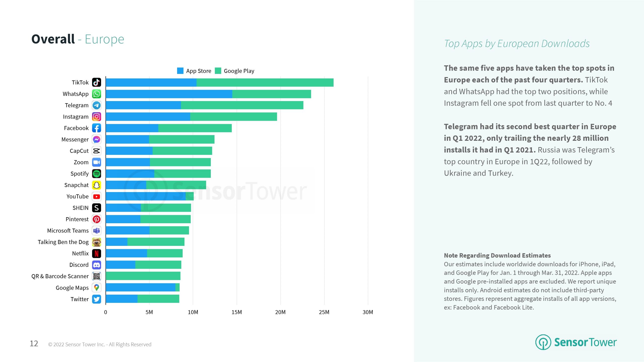Click the Instagram logo icon
The height and width of the screenshot is (362, 644).
tap(96, 117)
